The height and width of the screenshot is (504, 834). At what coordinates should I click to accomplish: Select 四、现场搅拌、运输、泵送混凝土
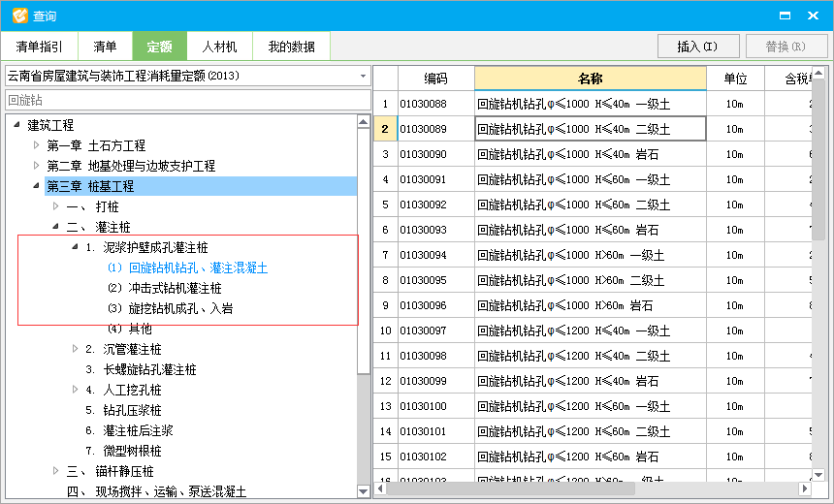156,491
